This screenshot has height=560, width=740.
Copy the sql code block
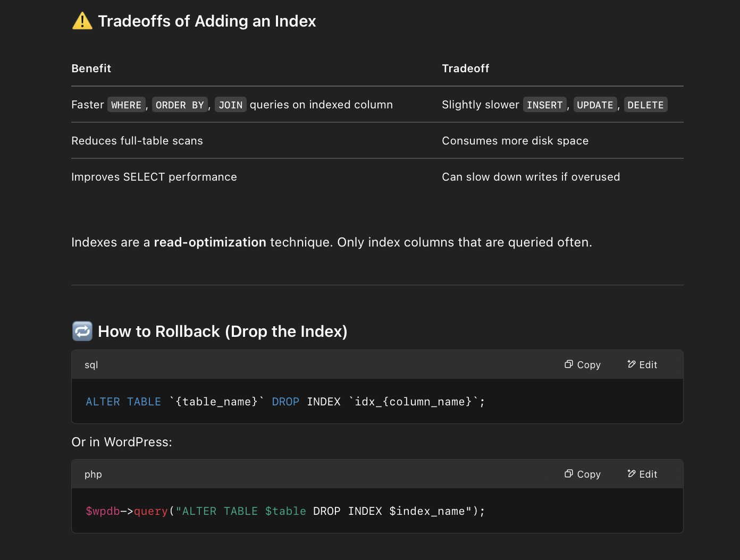pyautogui.click(x=583, y=364)
